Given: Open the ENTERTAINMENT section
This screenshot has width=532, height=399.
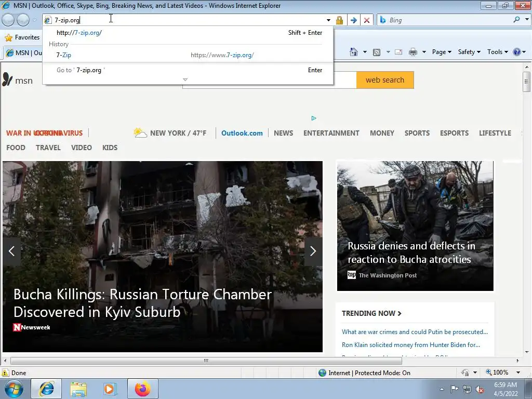Looking at the screenshot, I should 331,133.
